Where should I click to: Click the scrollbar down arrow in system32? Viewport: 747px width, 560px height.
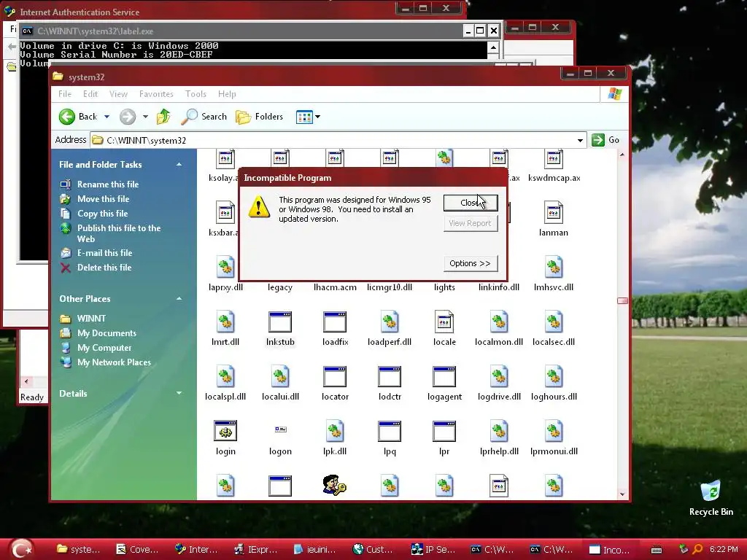click(622, 494)
